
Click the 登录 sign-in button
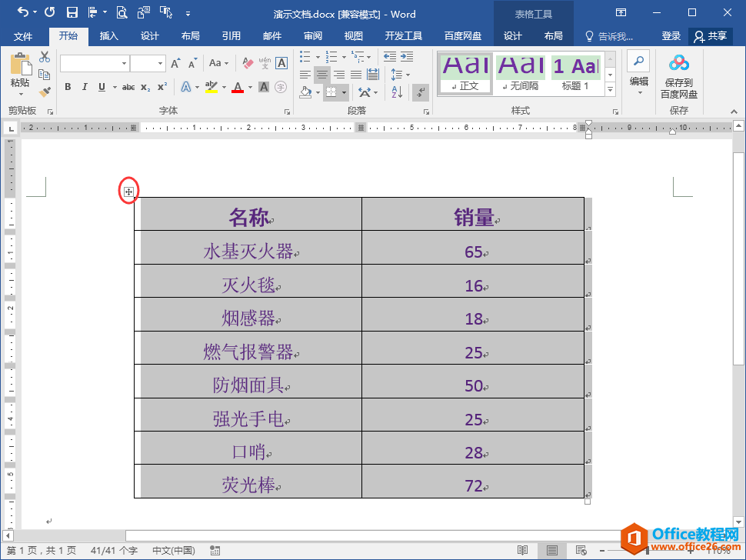[671, 36]
